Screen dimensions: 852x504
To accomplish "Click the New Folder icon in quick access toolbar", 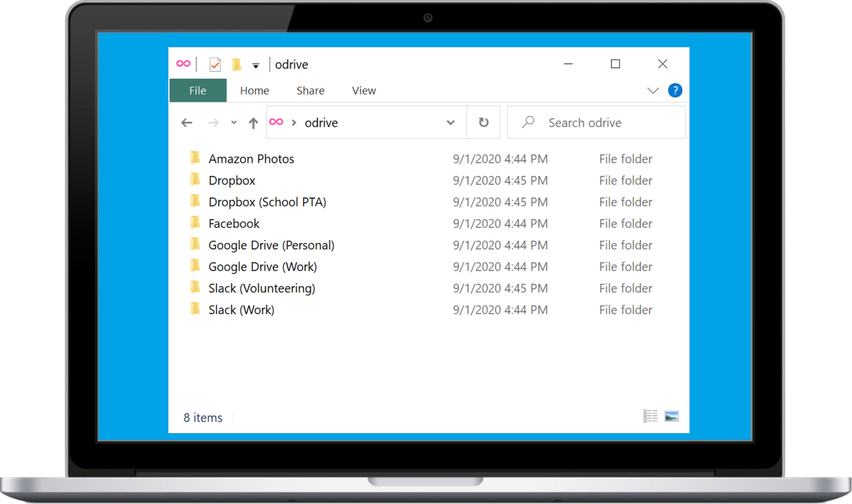I will (x=237, y=64).
